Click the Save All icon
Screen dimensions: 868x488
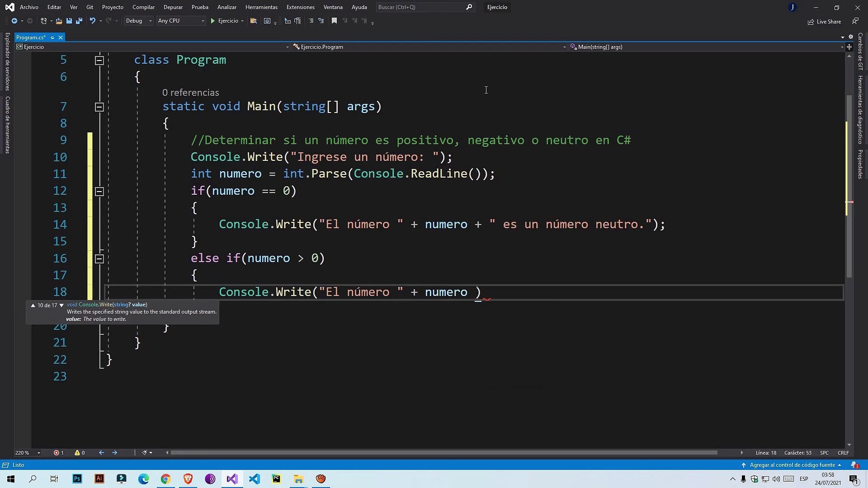(x=79, y=21)
